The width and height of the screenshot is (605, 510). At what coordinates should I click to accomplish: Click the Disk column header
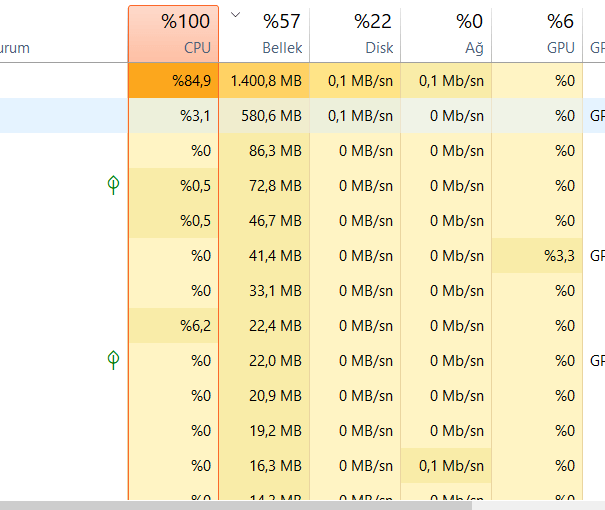point(355,33)
